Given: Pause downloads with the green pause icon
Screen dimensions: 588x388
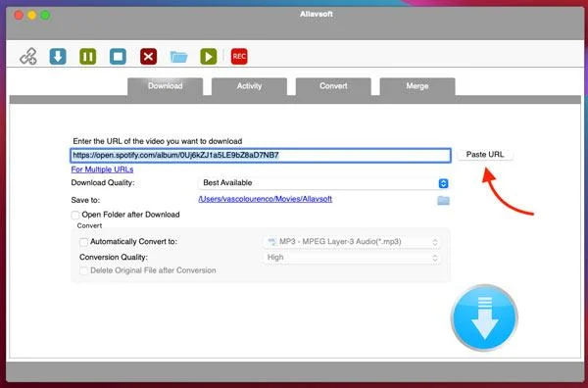Looking at the screenshot, I should click(x=88, y=56).
